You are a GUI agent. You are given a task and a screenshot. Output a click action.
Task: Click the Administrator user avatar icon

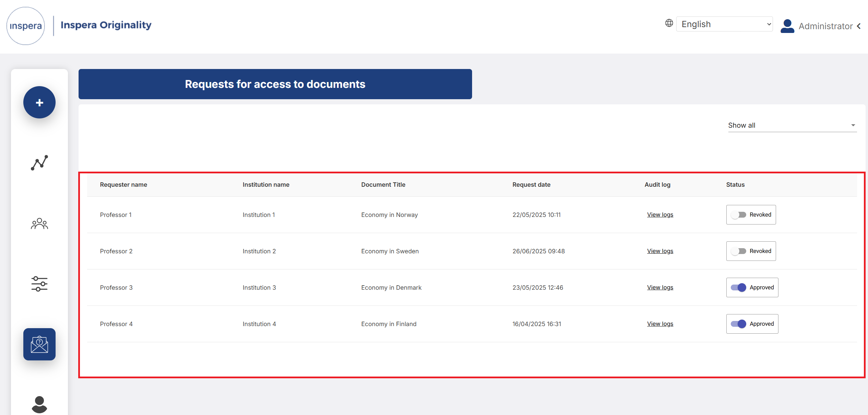pyautogui.click(x=787, y=26)
